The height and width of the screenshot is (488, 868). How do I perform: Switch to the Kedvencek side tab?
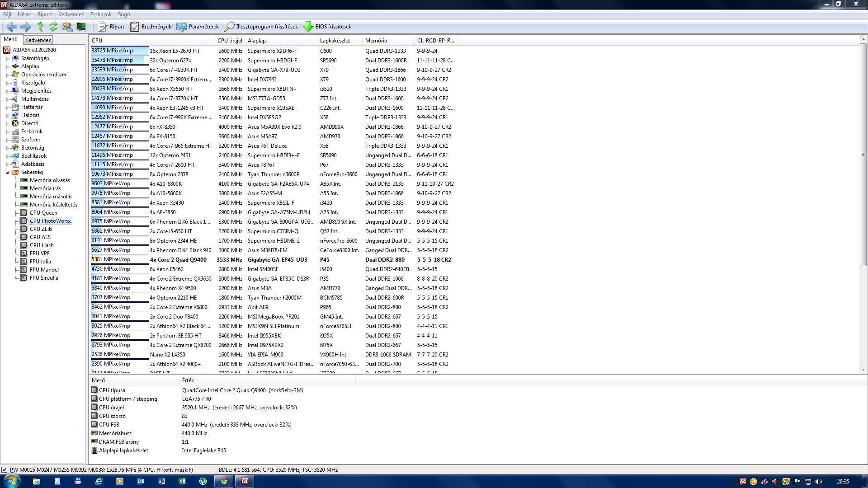[38, 40]
